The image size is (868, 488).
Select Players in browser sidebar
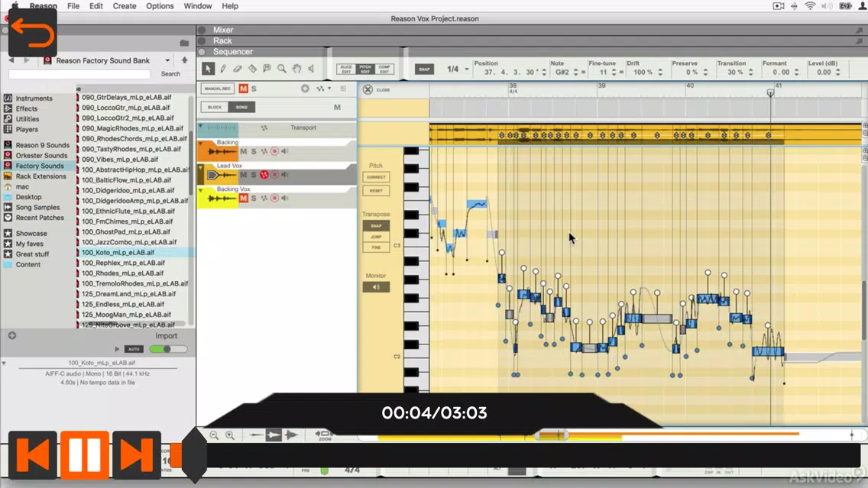28,129
